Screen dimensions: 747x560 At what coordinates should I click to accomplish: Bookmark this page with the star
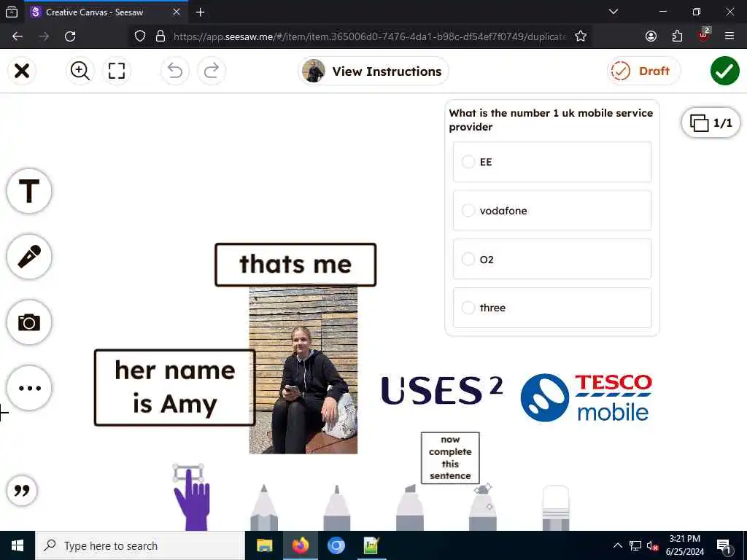pos(580,36)
